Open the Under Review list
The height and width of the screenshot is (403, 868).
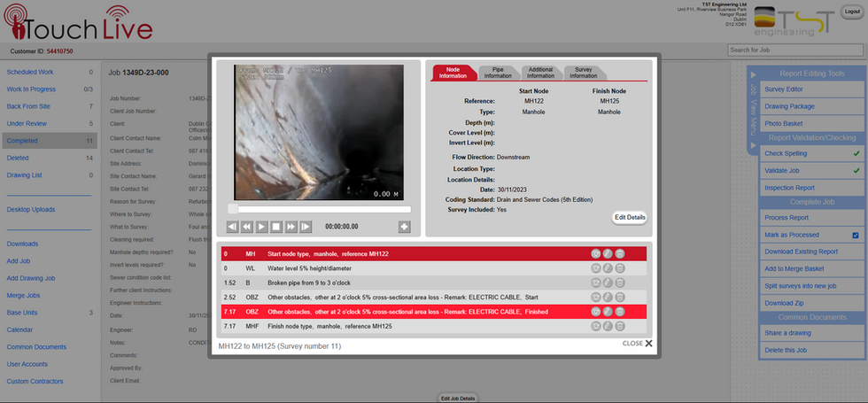(27, 123)
